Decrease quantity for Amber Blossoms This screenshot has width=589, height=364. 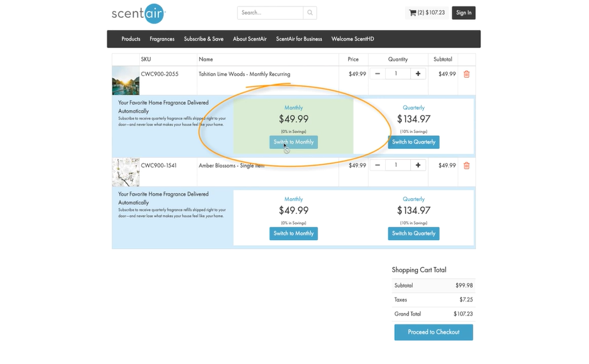pos(378,165)
